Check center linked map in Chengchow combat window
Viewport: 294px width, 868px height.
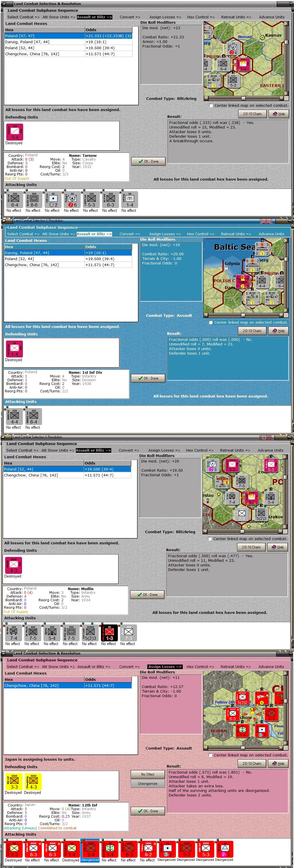(210, 755)
